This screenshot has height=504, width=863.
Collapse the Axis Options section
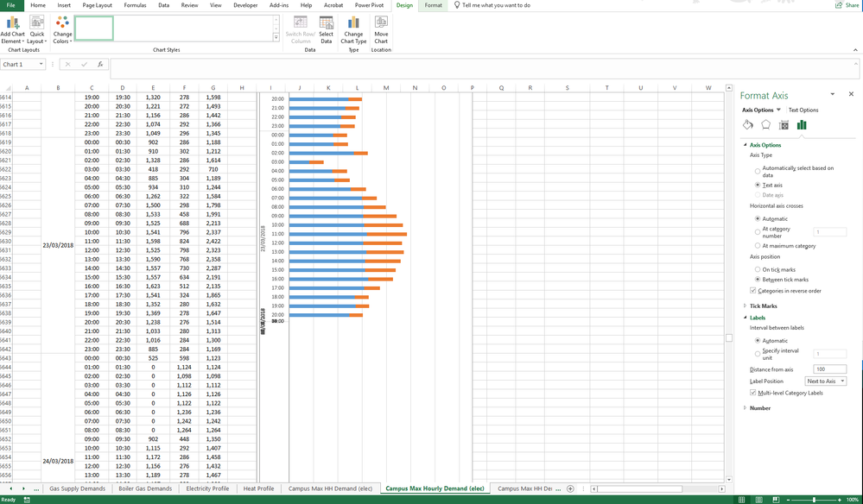pos(746,145)
